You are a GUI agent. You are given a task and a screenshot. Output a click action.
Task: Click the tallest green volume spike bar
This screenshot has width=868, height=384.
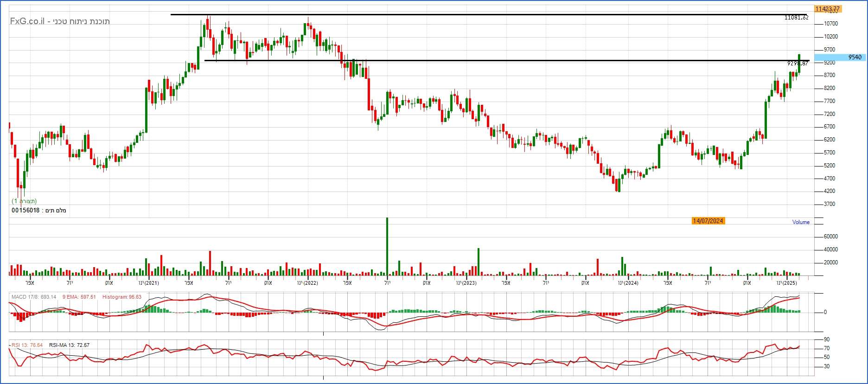point(387,246)
